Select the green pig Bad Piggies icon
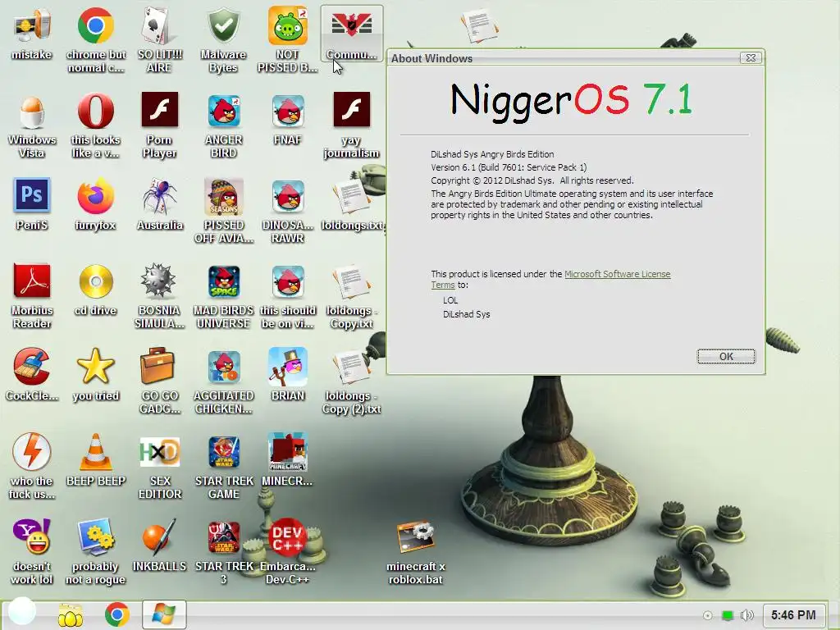Screen dimensions: 840x630 [288, 25]
